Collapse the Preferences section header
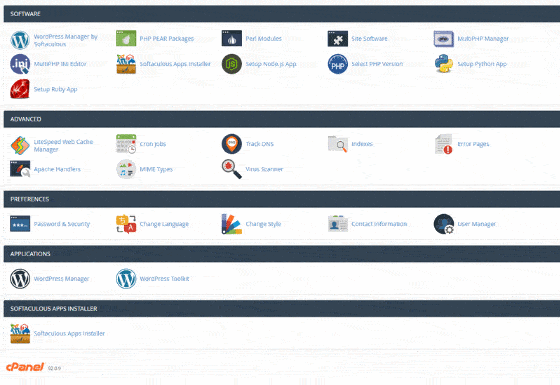The width and height of the screenshot is (560, 385). (282, 199)
